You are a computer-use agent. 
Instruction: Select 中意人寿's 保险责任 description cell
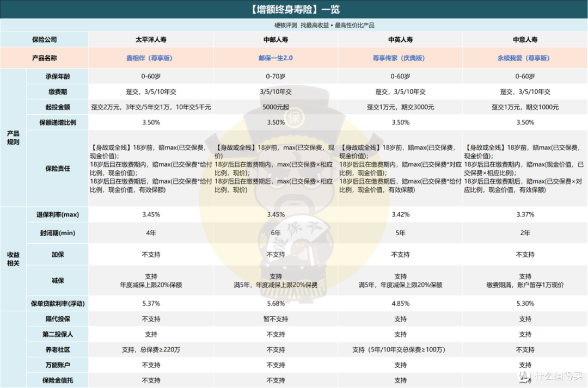pyautogui.click(x=525, y=169)
